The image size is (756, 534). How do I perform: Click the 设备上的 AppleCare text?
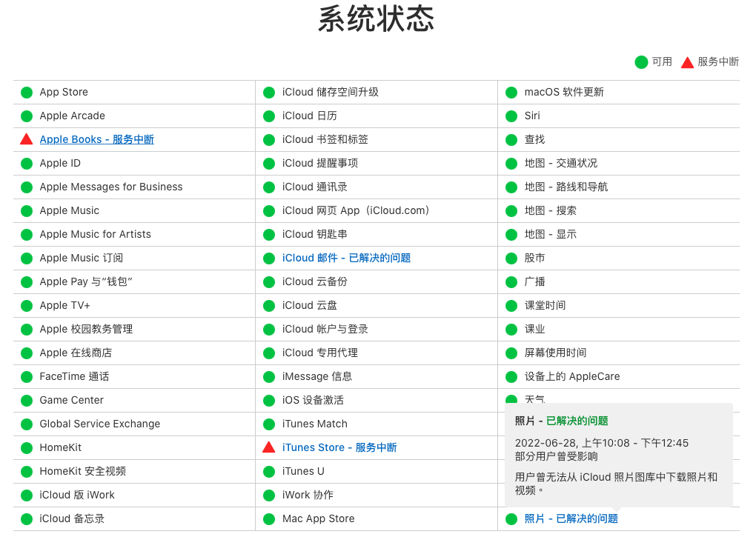pyautogui.click(x=572, y=376)
